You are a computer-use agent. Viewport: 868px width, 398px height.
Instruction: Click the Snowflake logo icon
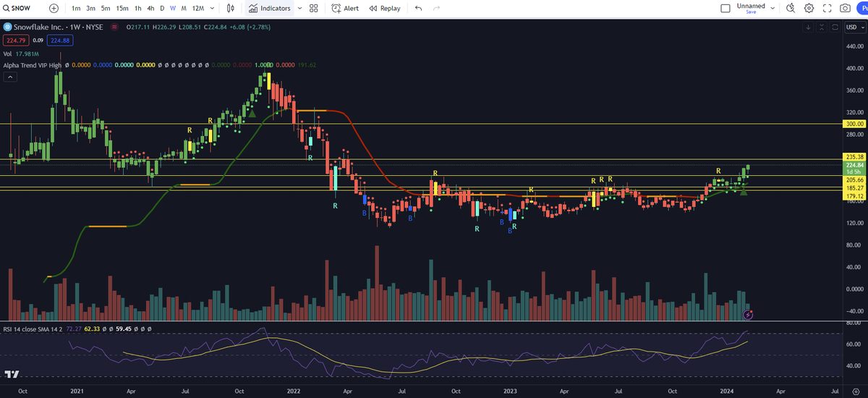coord(7,27)
